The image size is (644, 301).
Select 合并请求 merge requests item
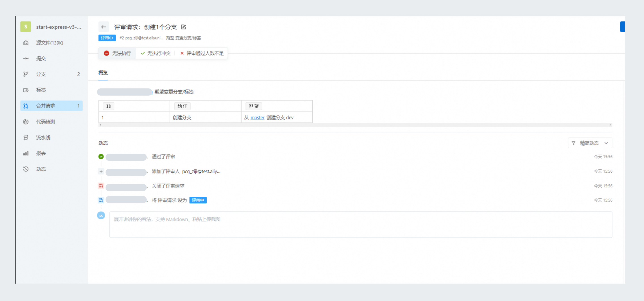pyautogui.click(x=51, y=106)
